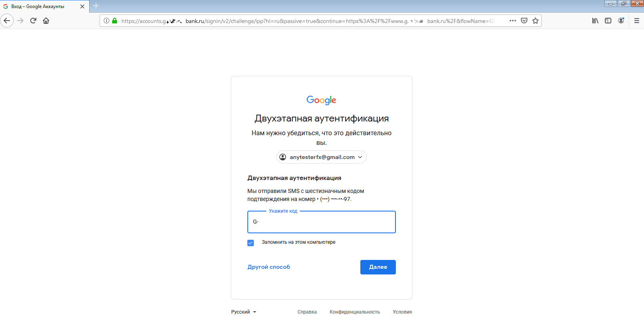This screenshot has width=644, height=335.
Task: Restore down the browser window
Action: click(x=624, y=4)
